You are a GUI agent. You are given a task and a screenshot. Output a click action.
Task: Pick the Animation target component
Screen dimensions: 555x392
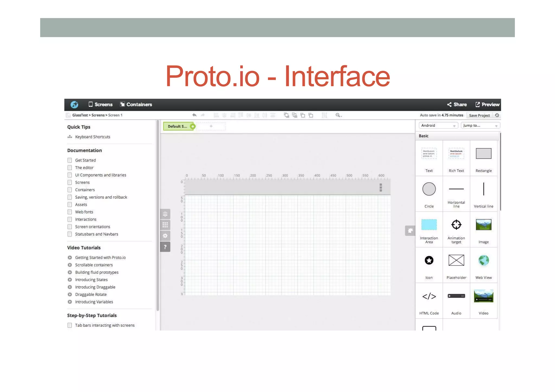[x=456, y=225]
